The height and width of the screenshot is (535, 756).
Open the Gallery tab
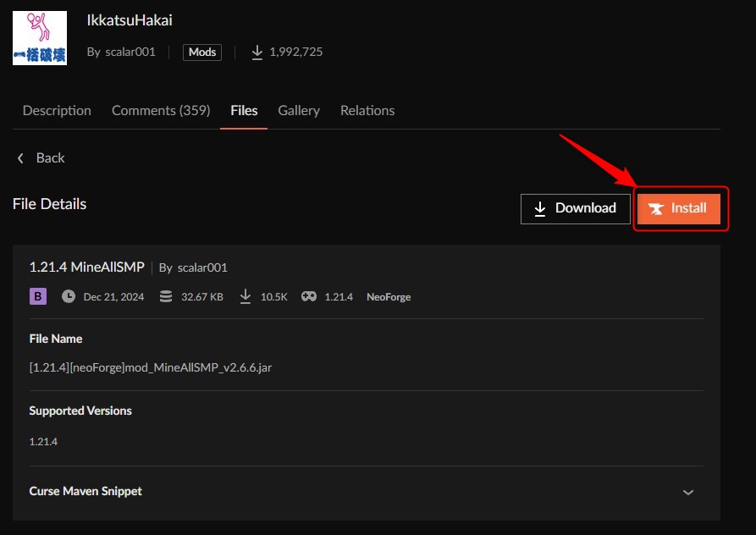[x=299, y=110]
